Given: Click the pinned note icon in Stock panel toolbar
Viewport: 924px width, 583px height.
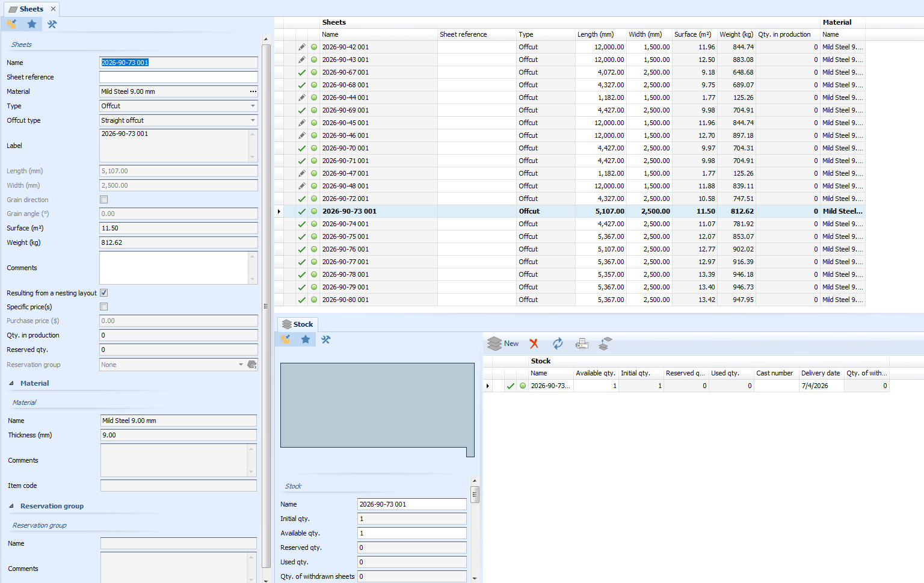Looking at the screenshot, I should click(x=286, y=339).
